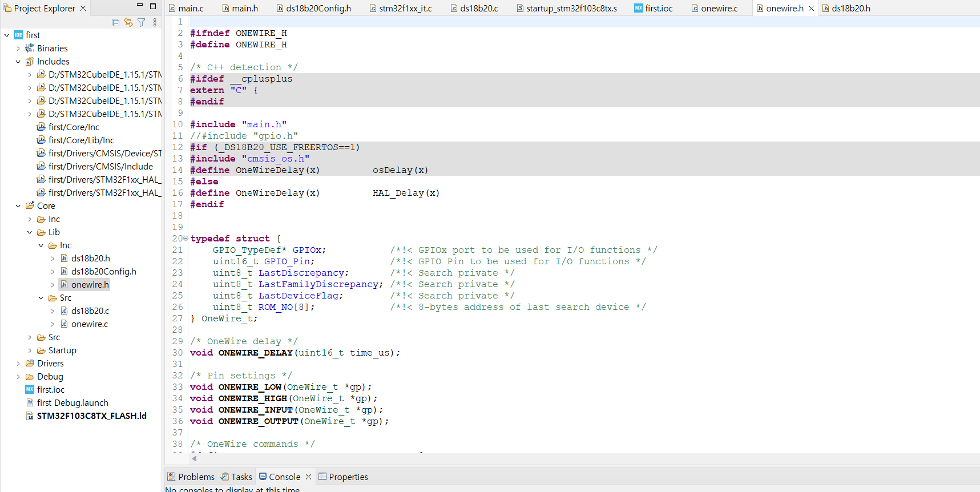Click the first/Core/Lib/Inc include path icon
The height and width of the screenshot is (492, 980).
pyautogui.click(x=41, y=140)
